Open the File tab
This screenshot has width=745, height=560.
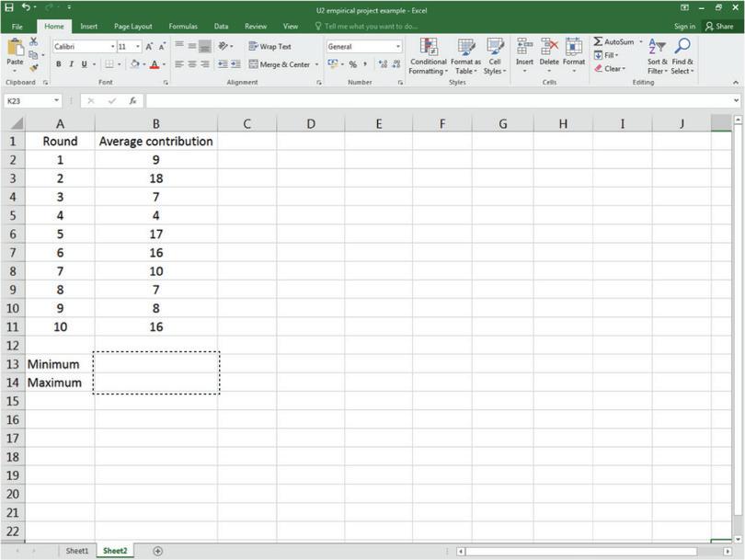(x=17, y=27)
